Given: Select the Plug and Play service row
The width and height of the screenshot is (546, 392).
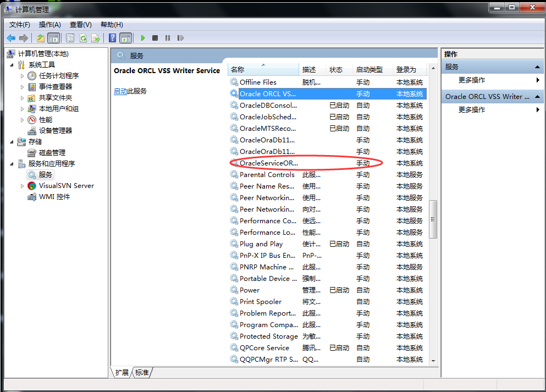Looking at the screenshot, I should tap(328, 244).
